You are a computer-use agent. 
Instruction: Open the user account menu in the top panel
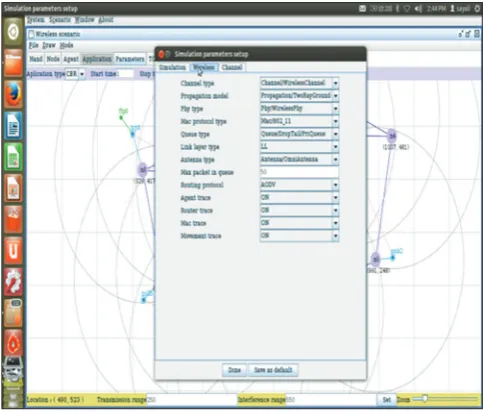[460, 9]
